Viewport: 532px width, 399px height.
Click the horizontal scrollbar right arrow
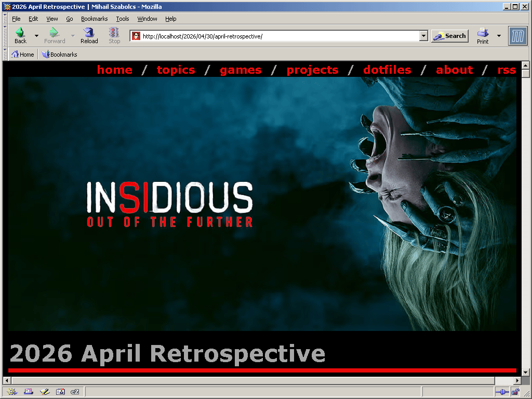pyautogui.click(x=517, y=380)
